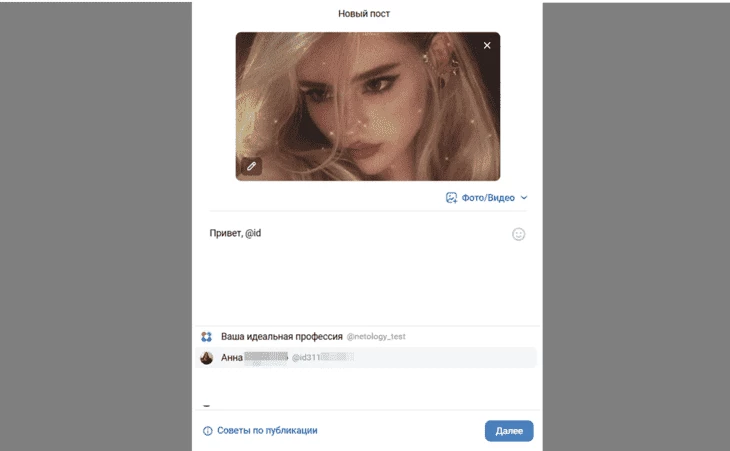Click the dimmed backdrop right of the dialog
Screen dimensions: 730x451
click(635, 225)
